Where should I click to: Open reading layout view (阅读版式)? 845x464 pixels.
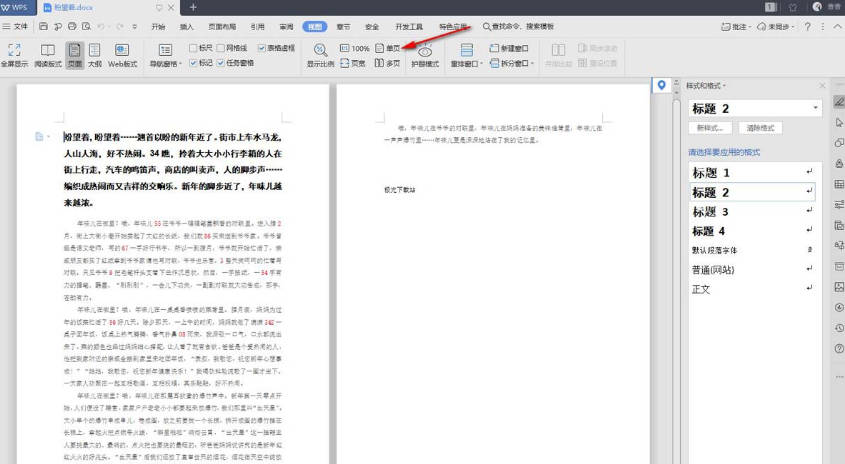coord(48,55)
